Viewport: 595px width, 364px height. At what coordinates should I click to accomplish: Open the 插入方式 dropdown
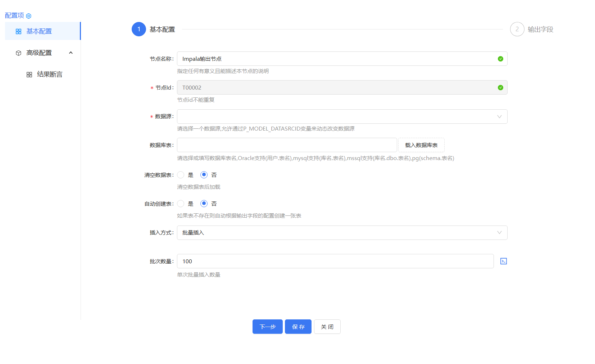(341, 233)
